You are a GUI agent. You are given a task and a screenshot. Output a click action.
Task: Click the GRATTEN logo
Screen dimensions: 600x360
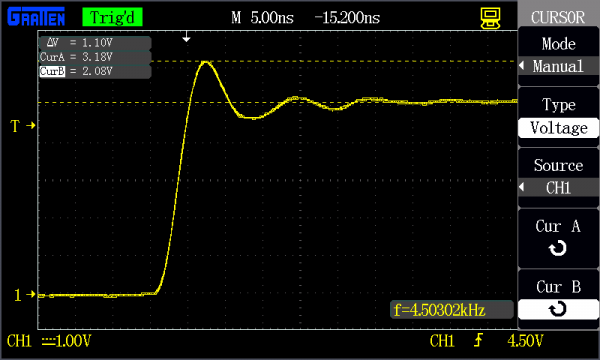click(36, 17)
